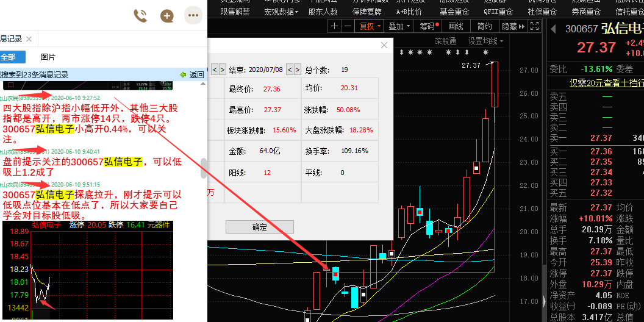Click the 总手 value 20.39万
Image resolution: width=644 pixels, height=322 pixels.
[597, 229]
